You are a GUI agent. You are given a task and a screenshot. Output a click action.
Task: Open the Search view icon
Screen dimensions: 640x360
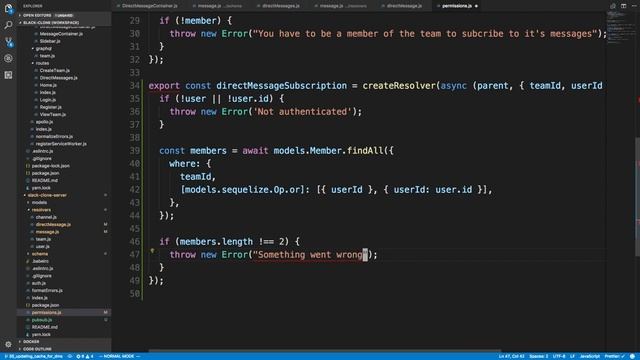pyautogui.click(x=8, y=25)
